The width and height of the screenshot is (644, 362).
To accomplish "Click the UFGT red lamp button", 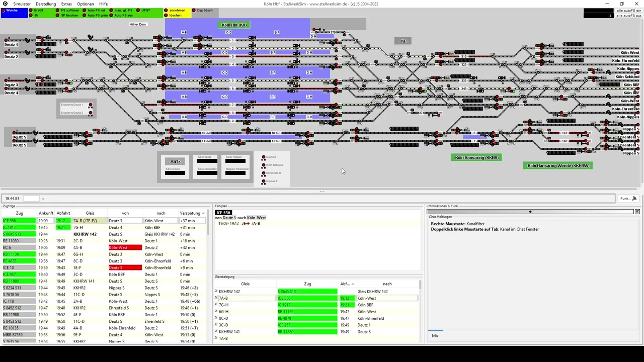I will pos(138,10).
